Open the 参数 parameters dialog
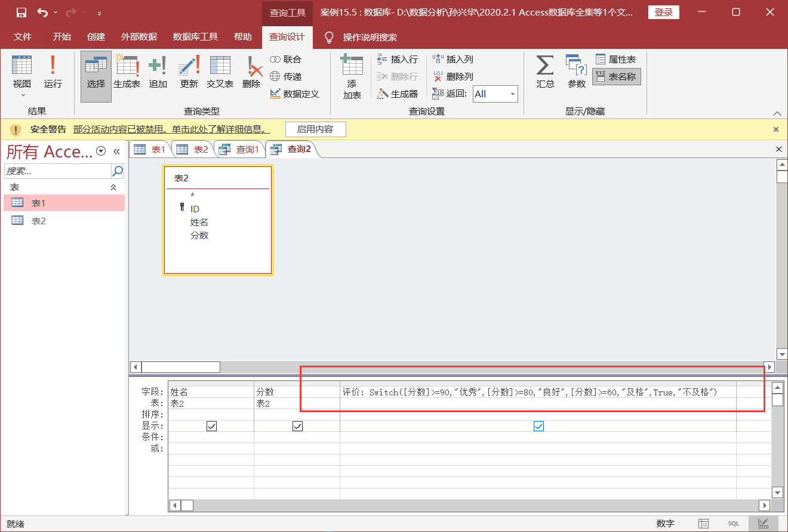Screen dimensions: 788x532 point(577,72)
